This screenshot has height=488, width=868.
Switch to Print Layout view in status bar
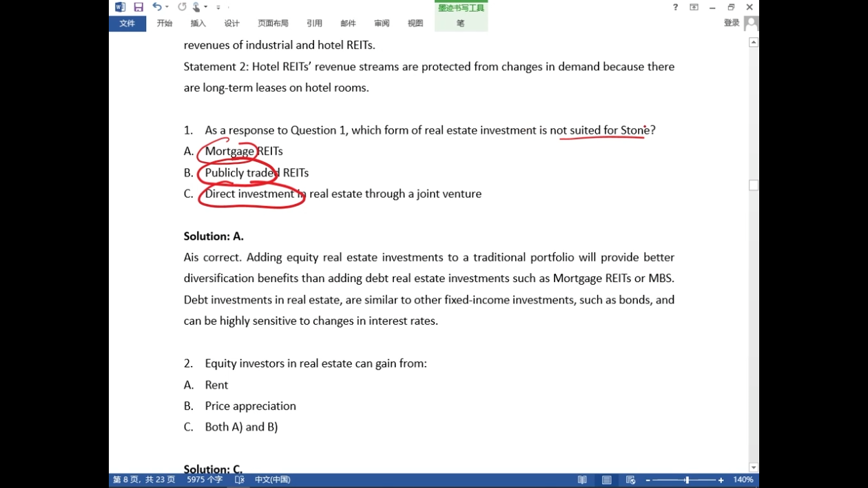(606, 480)
